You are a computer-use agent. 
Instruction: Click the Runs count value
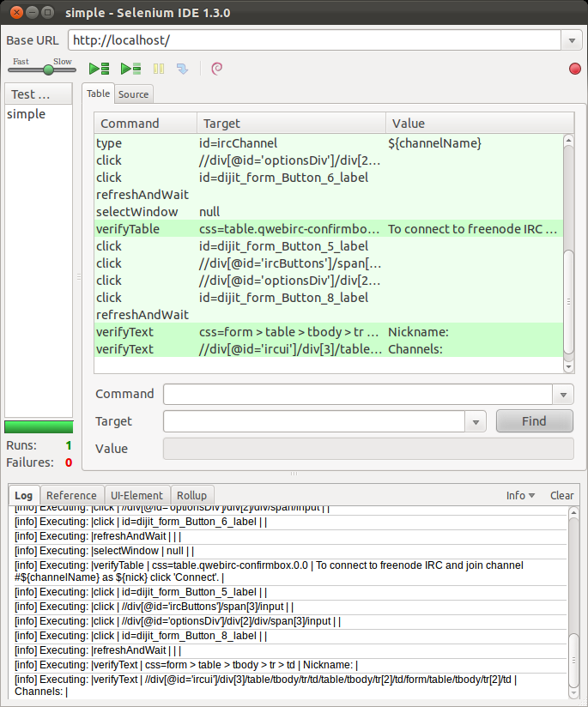point(69,445)
